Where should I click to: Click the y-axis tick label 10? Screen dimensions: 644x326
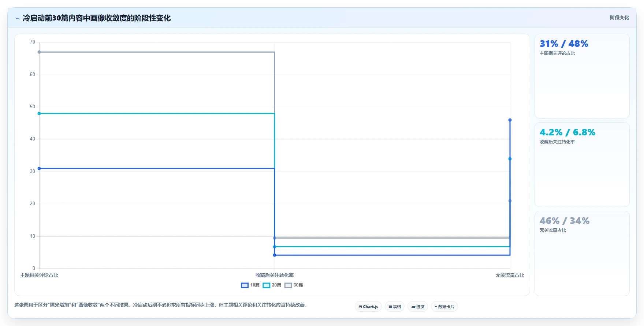[33, 236]
